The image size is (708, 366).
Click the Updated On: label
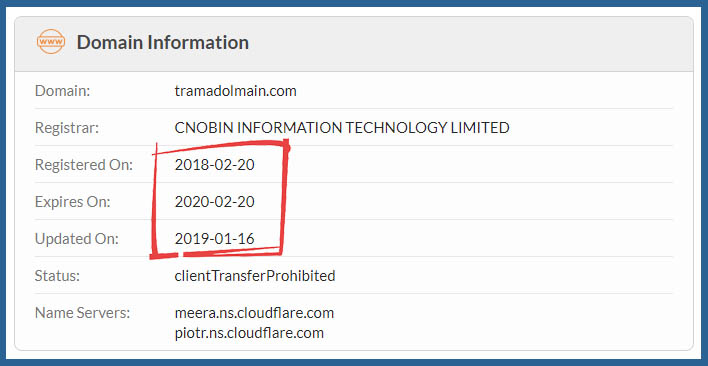(x=76, y=239)
